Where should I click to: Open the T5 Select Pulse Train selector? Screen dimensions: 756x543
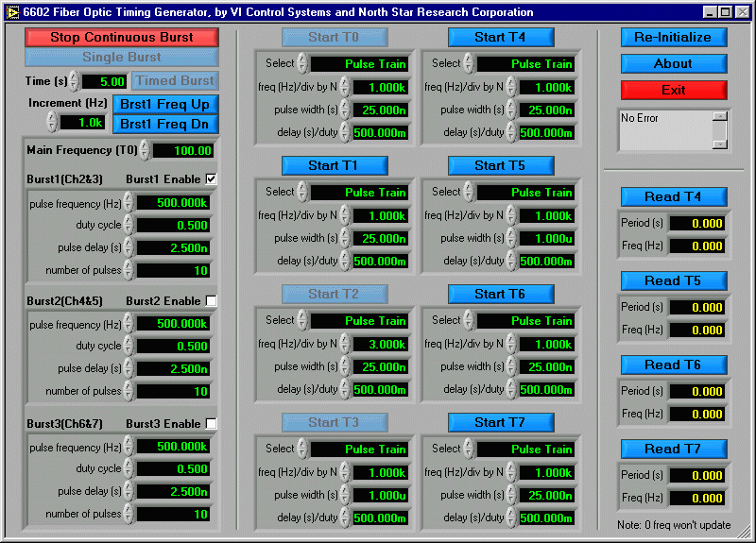point(526,193)
